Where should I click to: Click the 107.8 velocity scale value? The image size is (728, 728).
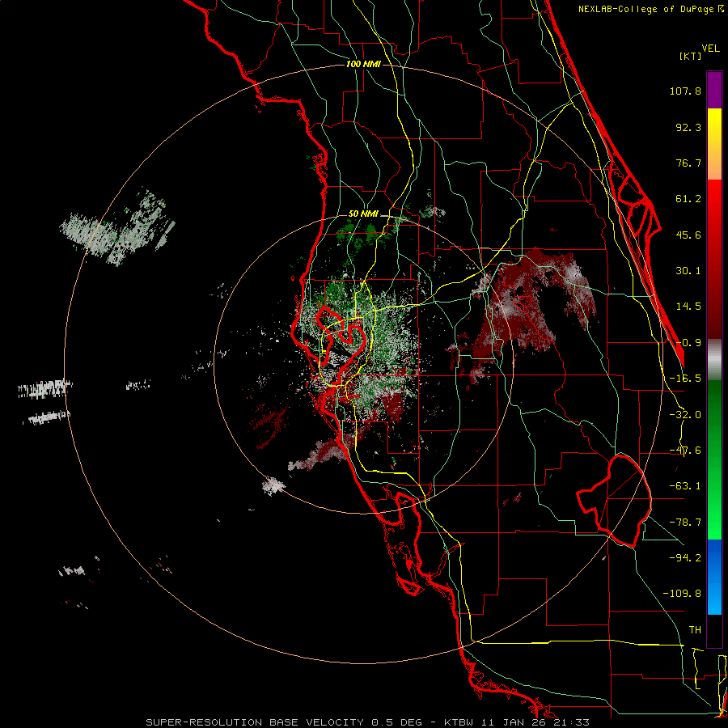tap(685, 91)
